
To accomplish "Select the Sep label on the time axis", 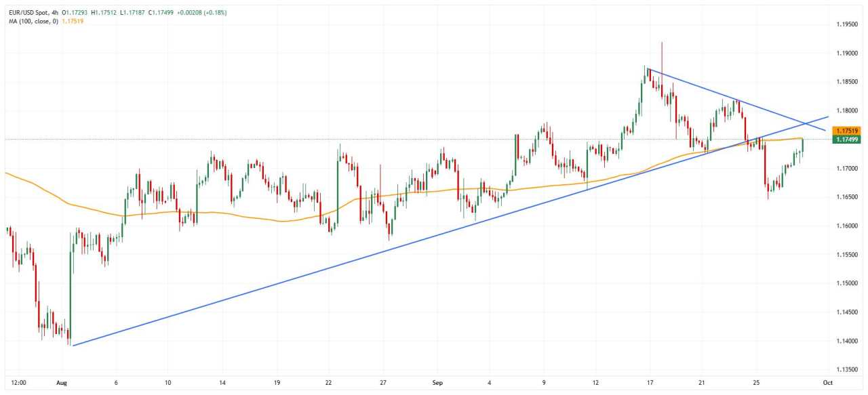I will click(x=436, y=381).
